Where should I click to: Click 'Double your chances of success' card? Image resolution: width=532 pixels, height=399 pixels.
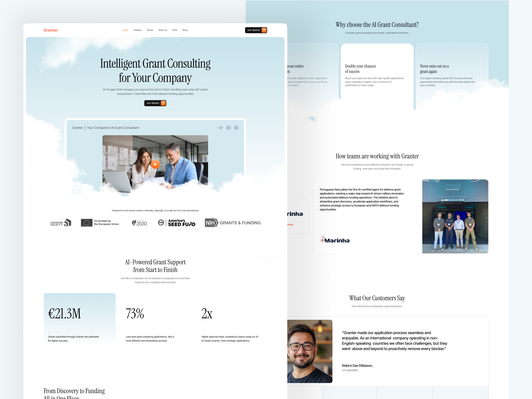tap(377, 77)
